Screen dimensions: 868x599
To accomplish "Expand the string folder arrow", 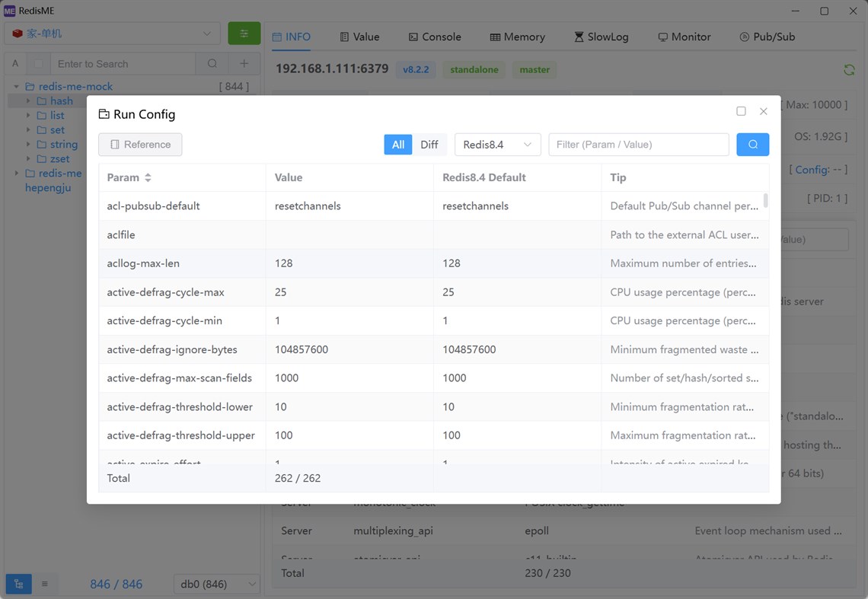I will (x=28, y=144).
